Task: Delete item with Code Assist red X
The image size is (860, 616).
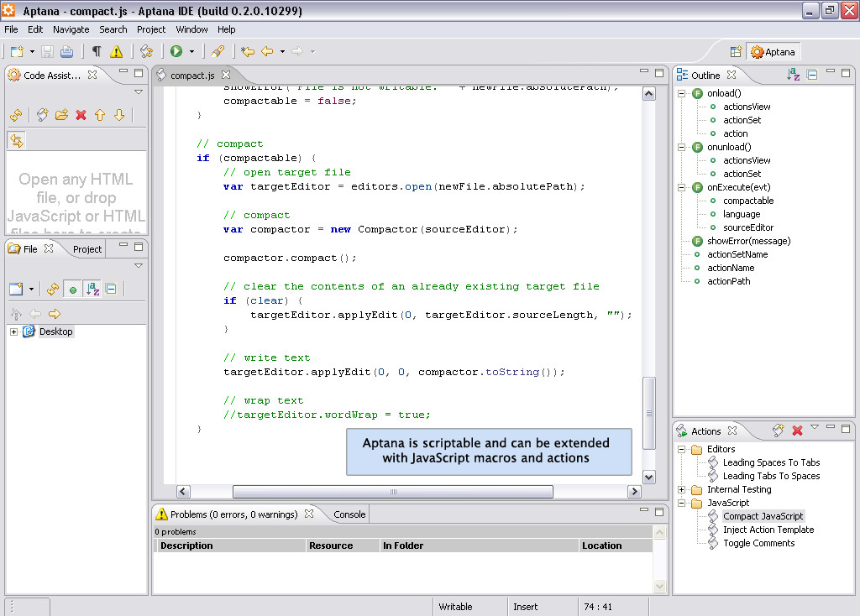Action: [x=81, y=115]
